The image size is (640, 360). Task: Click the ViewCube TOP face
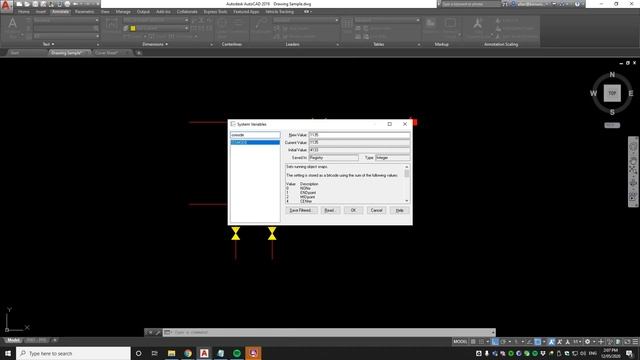coord(612,93)
